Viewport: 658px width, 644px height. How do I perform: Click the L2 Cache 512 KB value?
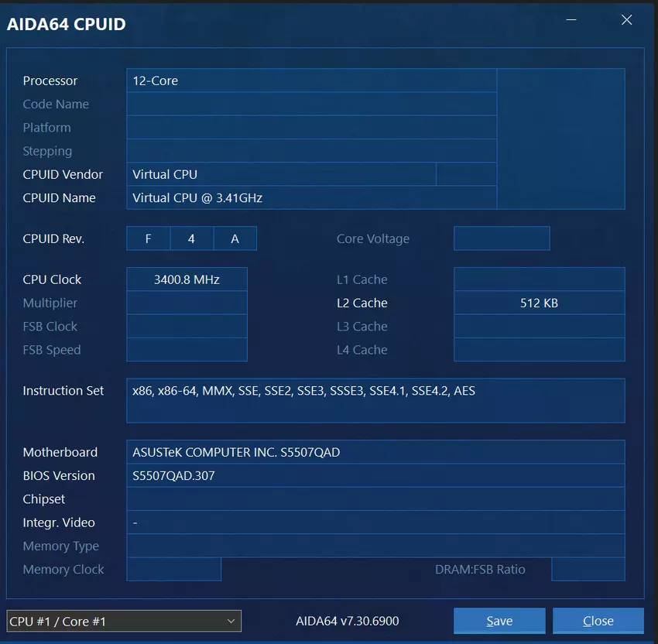pyautogui.click(x=539, y=303)
